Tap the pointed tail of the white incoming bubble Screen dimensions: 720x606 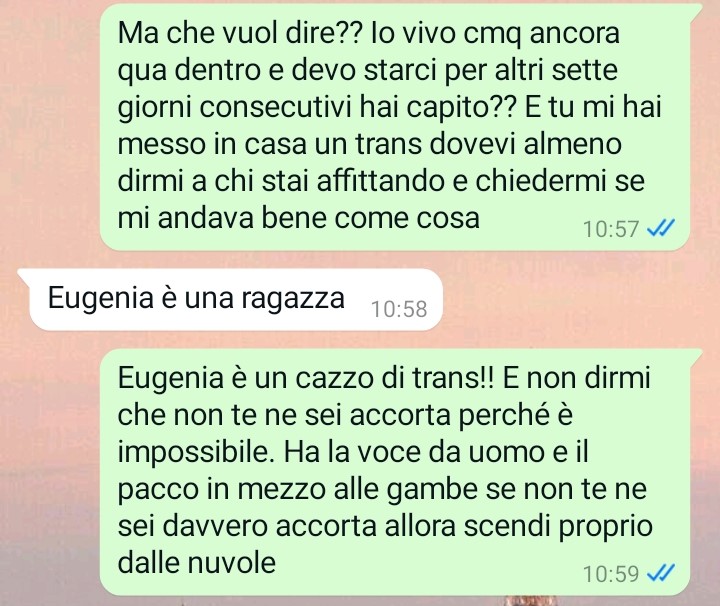24,275
